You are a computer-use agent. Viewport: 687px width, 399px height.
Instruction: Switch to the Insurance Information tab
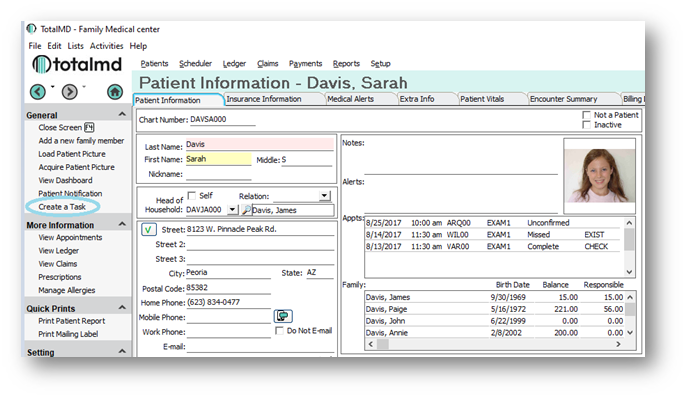click(264, 99)
